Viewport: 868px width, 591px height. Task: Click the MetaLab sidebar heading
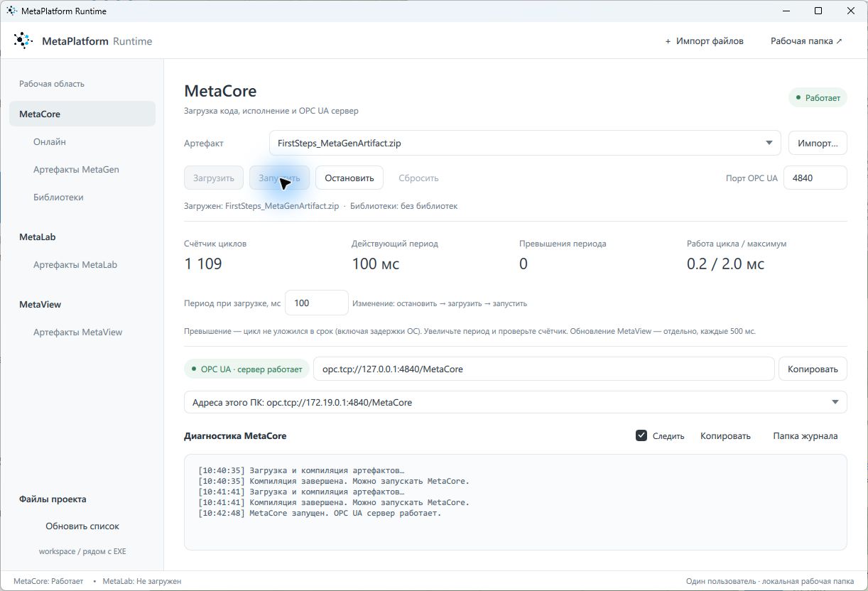[37, 237]
